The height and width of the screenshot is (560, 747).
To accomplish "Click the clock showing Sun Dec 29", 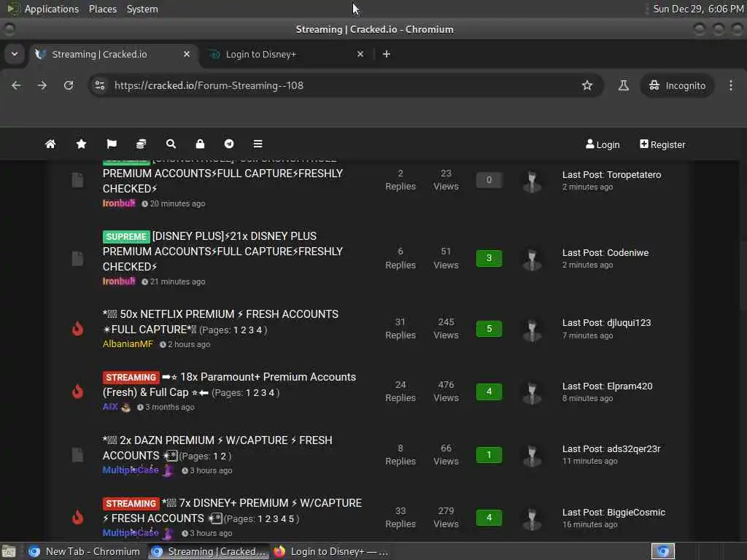I will tap(698, 9).
